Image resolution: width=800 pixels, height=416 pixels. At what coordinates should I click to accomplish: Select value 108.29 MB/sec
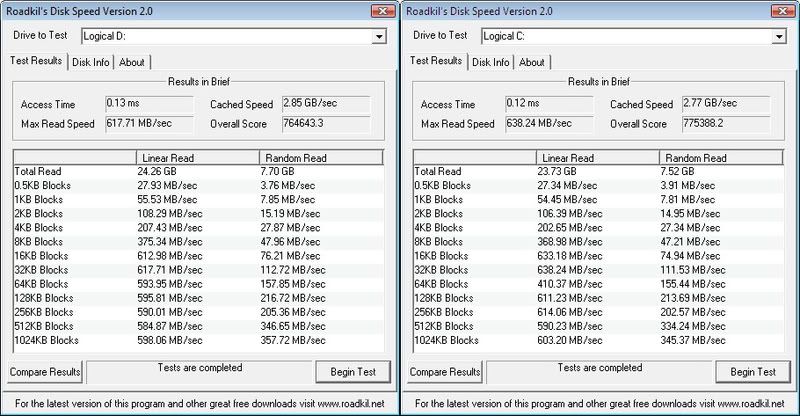(x=169, y=214)
